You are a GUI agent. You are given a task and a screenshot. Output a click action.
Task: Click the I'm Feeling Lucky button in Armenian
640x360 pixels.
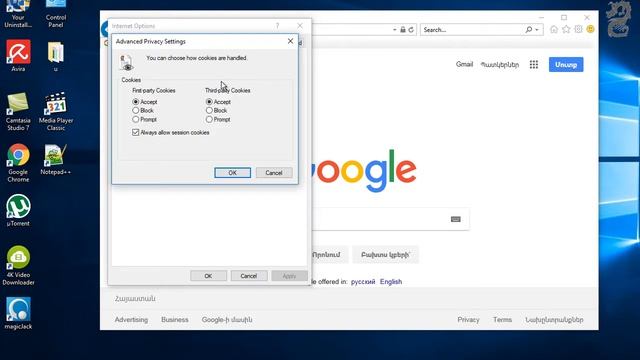pyautogui.click(x=385, y=255)
